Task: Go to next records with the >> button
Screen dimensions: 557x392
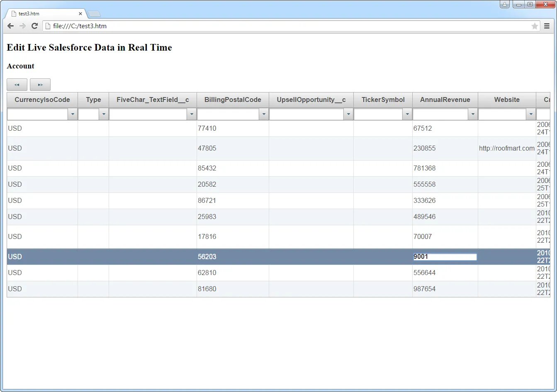Action: pyautogui.click(x=40, y=84)
